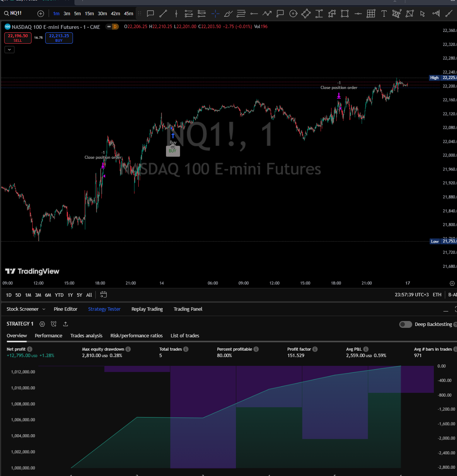Select the arrow pointer cursor tool
The width and height of the screenshot is (457, 476).
pos(422,14)
